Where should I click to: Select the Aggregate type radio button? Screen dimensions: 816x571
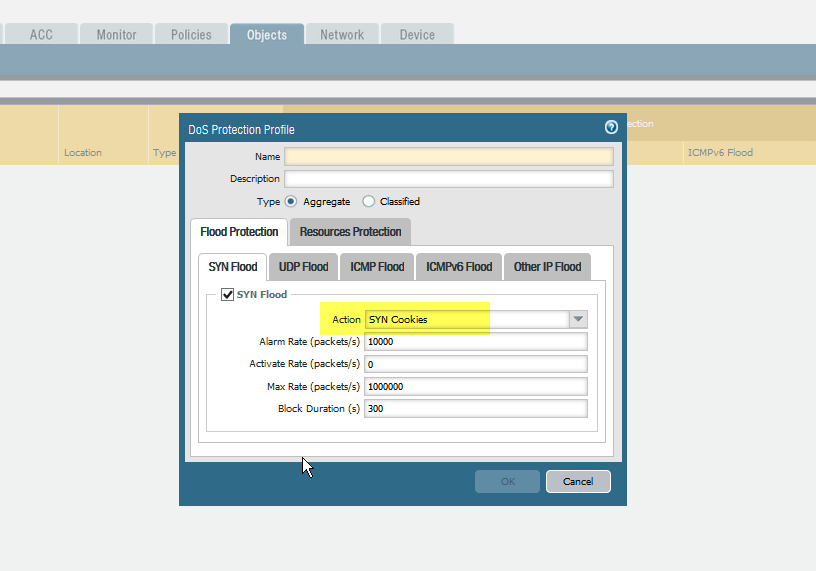(x=291, y=201)
